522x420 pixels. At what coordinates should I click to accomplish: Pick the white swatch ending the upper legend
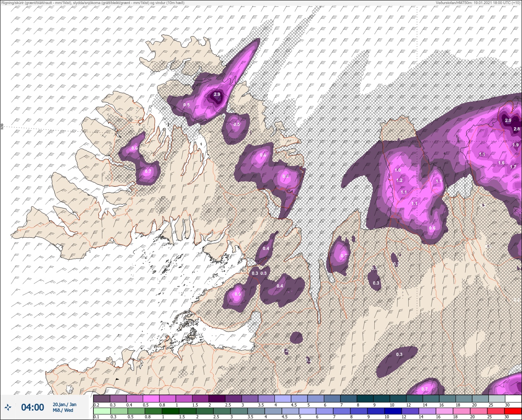pyautogui.click(x=513, y=398)
